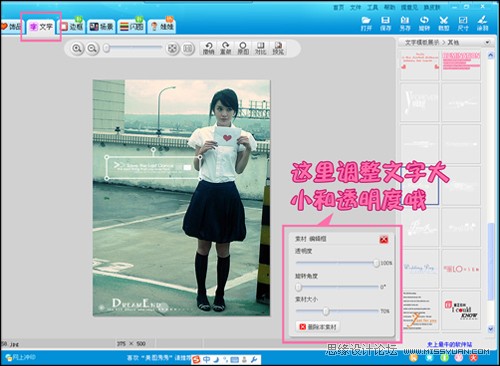Select the 裁剪 crop scissors icon

point(444,24)
